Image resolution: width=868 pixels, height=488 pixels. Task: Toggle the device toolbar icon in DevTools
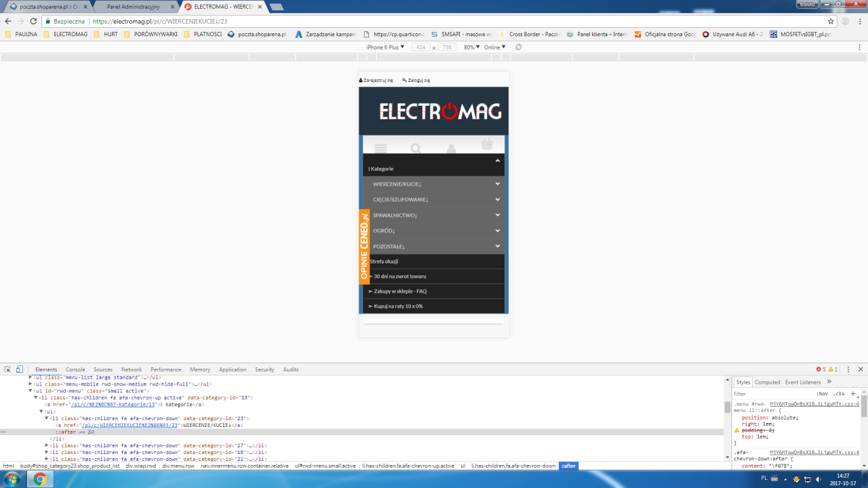pyautogui.click(x=19, y=369)
